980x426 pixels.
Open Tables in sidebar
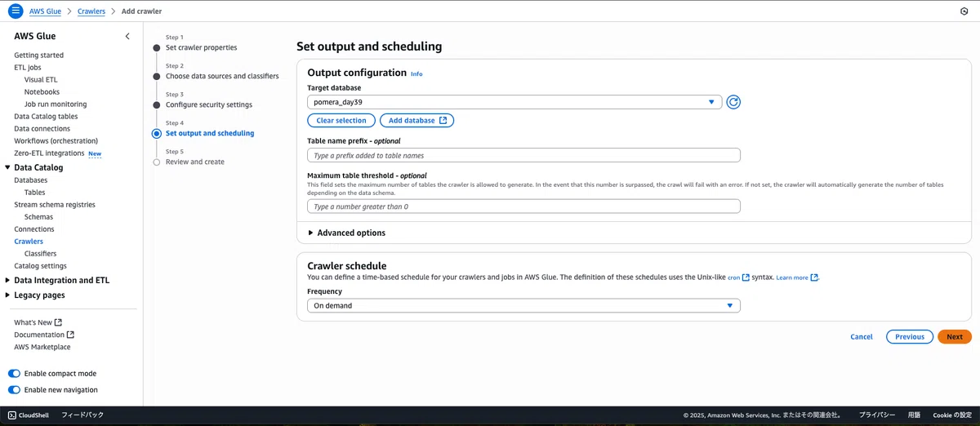pyautogui.click(x=35, y=193)
